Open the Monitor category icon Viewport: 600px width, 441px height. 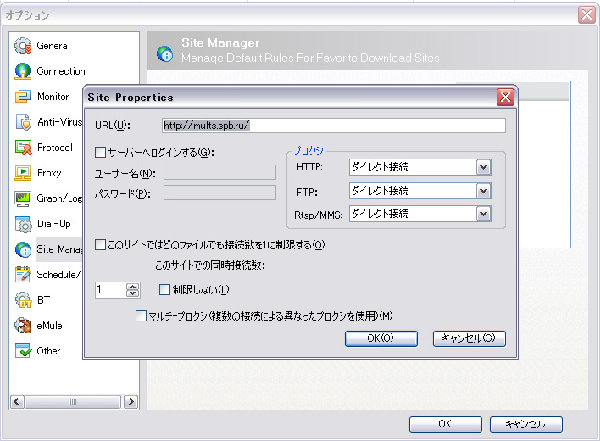[x=22, y=97]
